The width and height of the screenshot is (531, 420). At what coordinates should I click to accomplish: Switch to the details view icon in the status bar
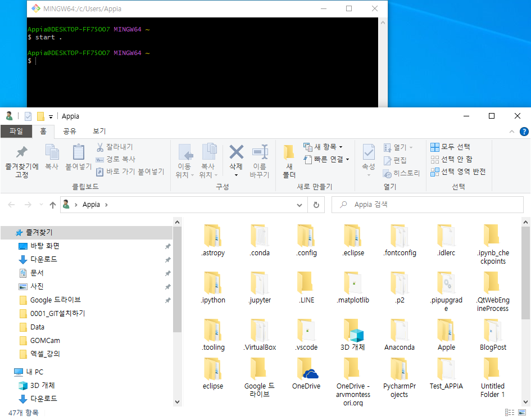(509, 412)
